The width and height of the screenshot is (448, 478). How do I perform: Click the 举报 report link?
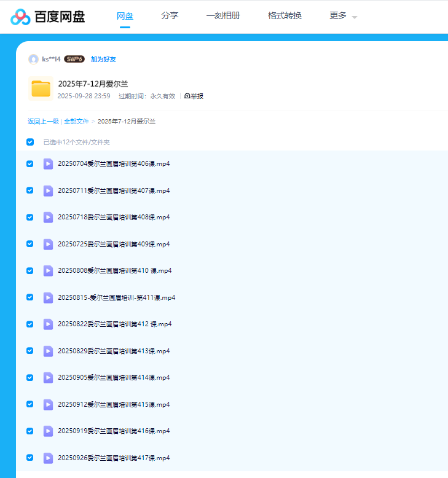coord(194,96)
